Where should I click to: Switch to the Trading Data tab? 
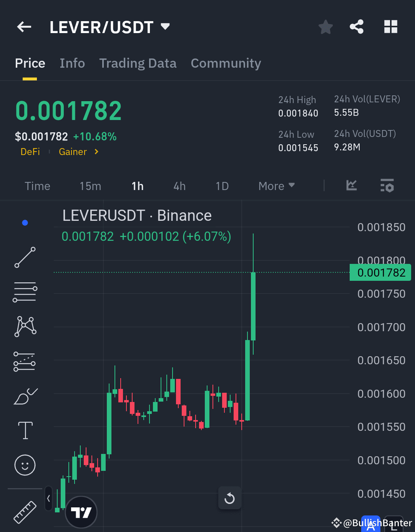tap(138, 63)
